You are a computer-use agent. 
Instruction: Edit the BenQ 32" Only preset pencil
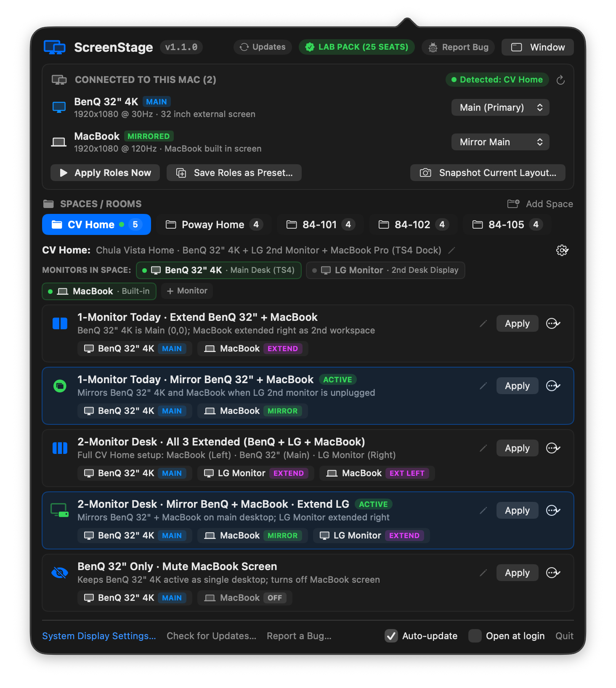pyautogui.click(x=483, y=573)
